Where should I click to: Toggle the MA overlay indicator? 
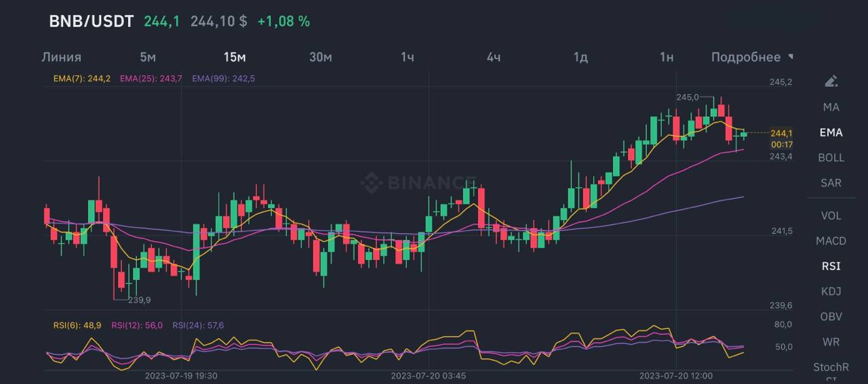coord(831,107)
